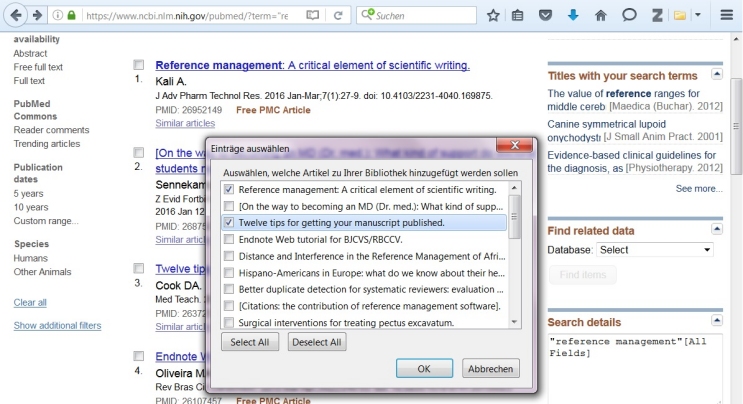This screenshot has width=743, height=404.
Task: Click the search details query box
Action: click(x=635, y=368)
